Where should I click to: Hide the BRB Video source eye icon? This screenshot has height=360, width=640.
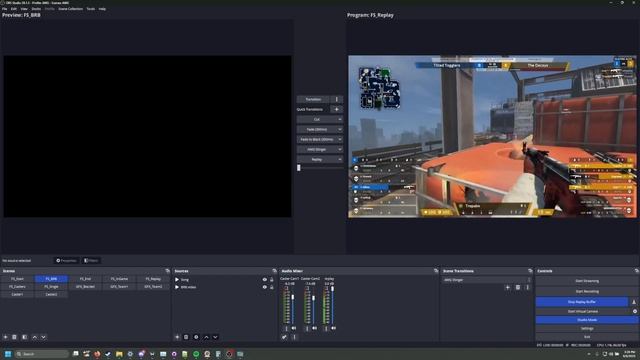[x=264, y=287]
